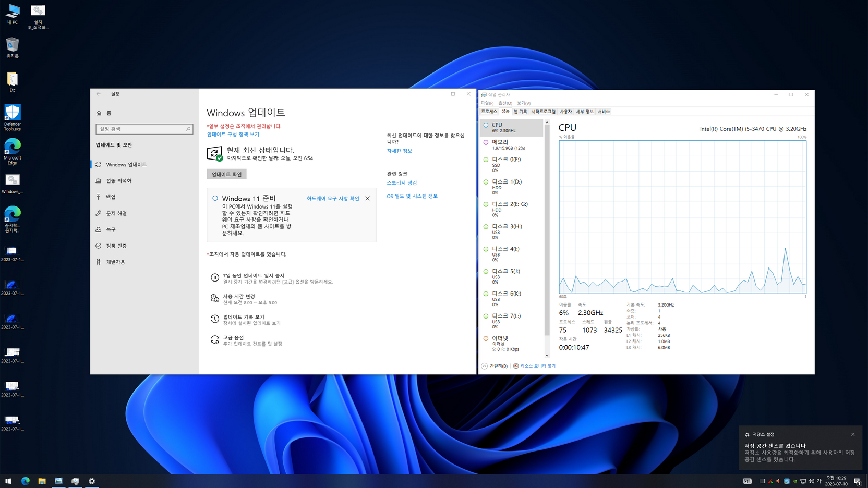Click the network tray icon
This screenshot has height=488, width=868.
point(803,481)
